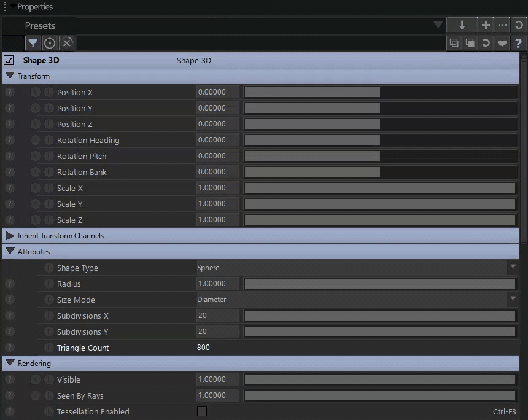Collapse the Attributes section
This screenshot has height=420, width=528.
[x=10, y=251]
